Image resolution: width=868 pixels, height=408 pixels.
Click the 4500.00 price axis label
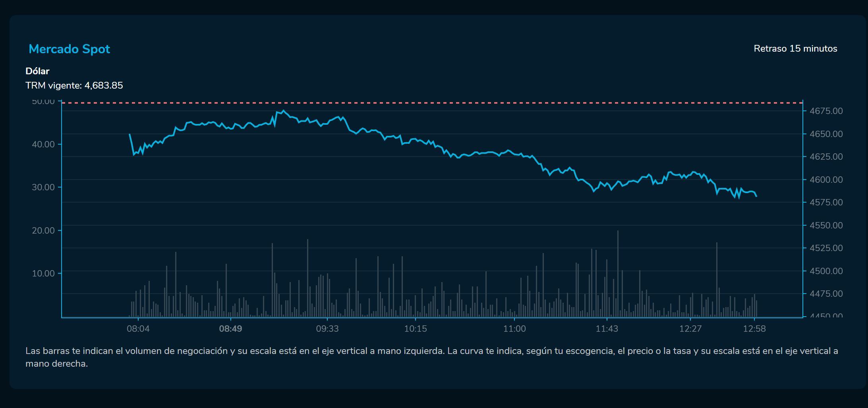[x=826, y=271]
